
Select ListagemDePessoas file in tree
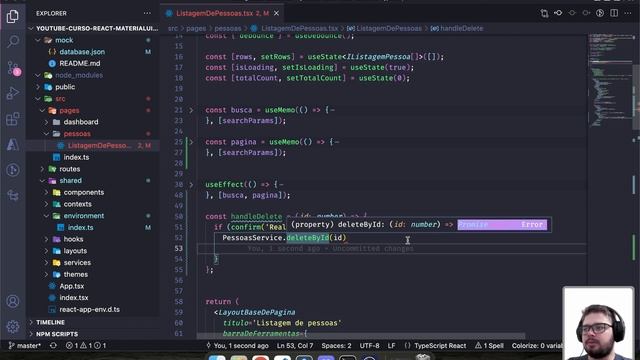tap(98, 145)
